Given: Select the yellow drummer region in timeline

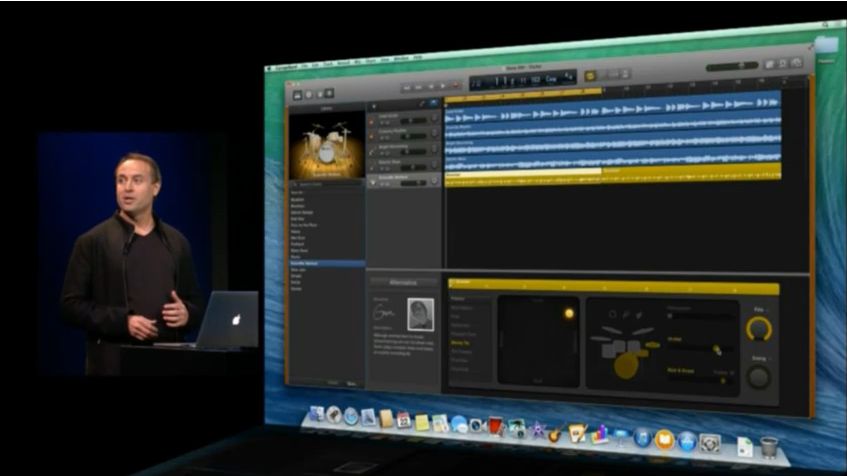Looking at the screenshot, I should pyautogui.click(x=613, y=176).
